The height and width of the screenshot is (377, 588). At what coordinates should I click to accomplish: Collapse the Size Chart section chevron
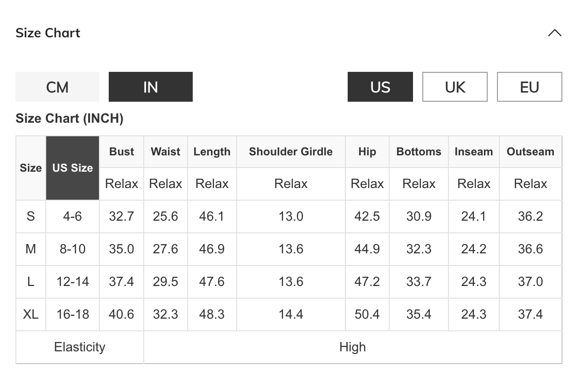tap(554, 33)
